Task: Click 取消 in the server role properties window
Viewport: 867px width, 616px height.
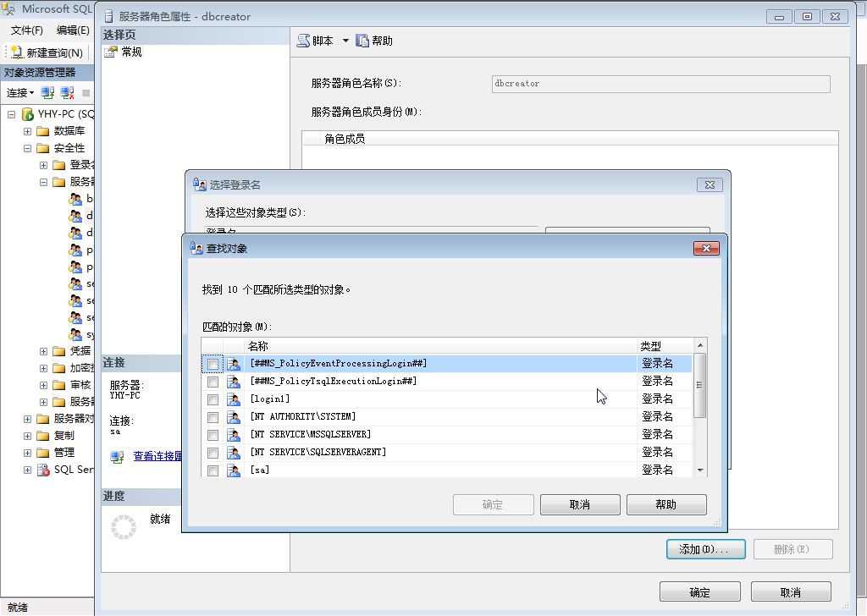Action: (791, 591)
